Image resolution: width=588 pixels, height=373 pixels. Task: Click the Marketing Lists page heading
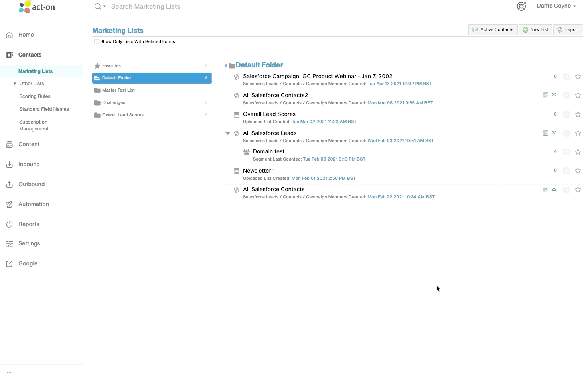coord(118,31)
